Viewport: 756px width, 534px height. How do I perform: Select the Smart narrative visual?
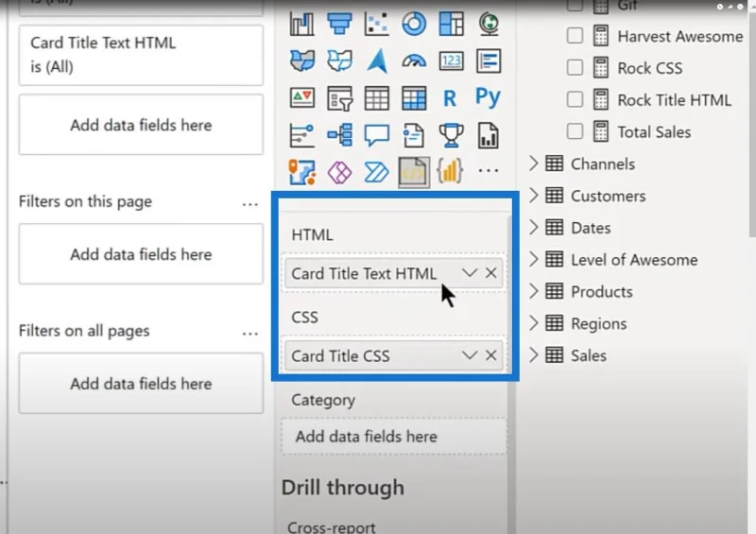pos(414,135)
